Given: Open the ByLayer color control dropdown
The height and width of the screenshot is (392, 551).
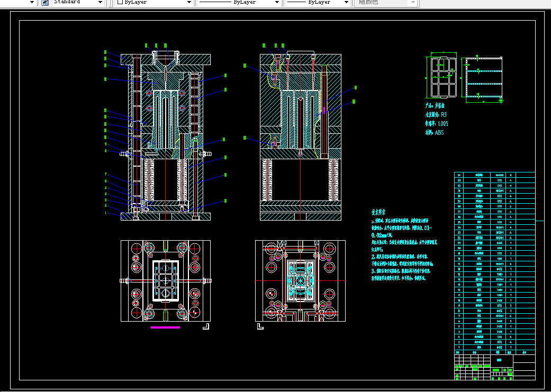Looking at the screenshot, I should tap(154, 3).
